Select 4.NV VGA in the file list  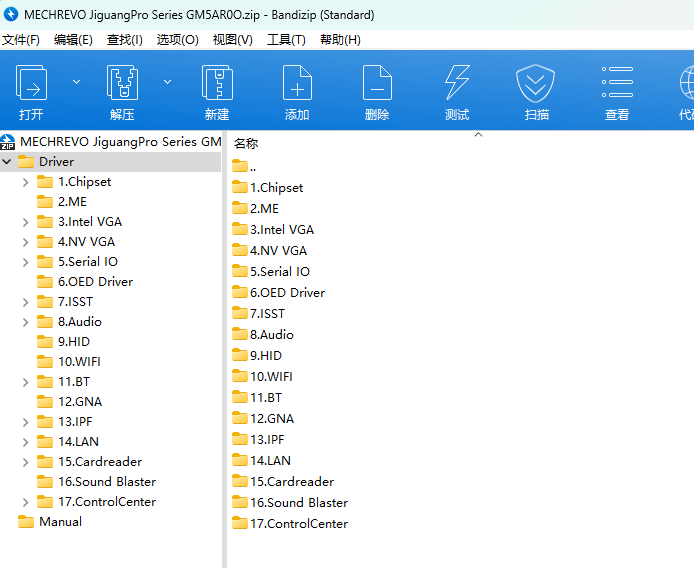(270, 251)
